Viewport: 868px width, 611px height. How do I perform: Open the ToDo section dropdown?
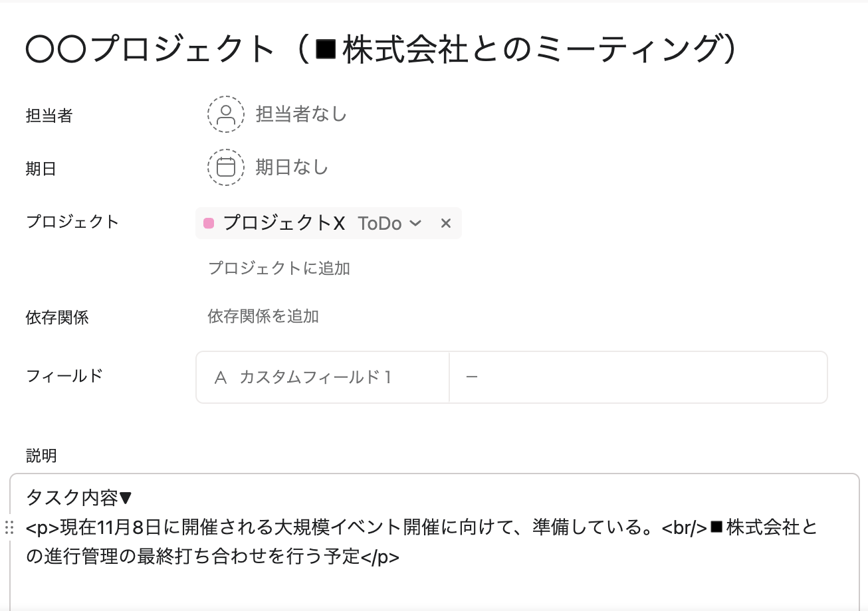pyautogui.click(x=389, y=223)
